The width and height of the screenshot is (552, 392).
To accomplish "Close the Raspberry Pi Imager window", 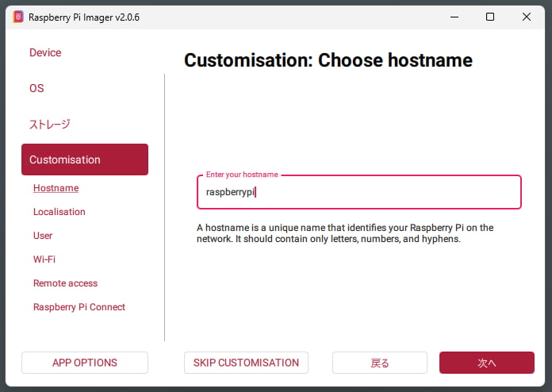I will coord(527,17).
